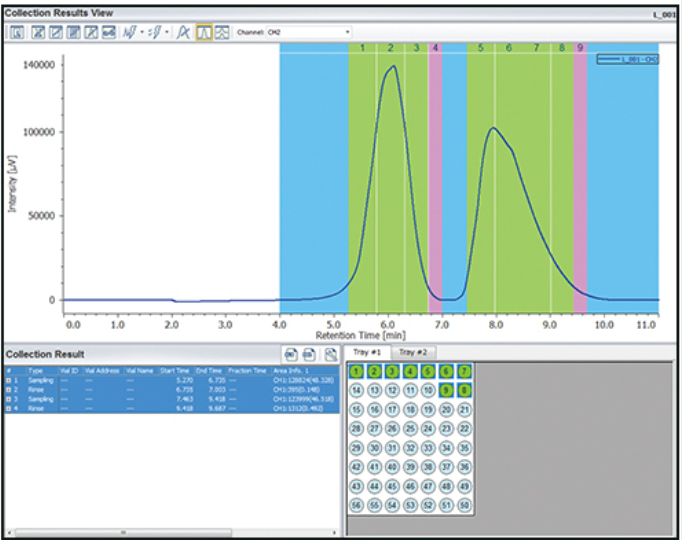682x540 pixels.
Task: Select green vial 1 in the tray
Action: [x=357, y=371]
